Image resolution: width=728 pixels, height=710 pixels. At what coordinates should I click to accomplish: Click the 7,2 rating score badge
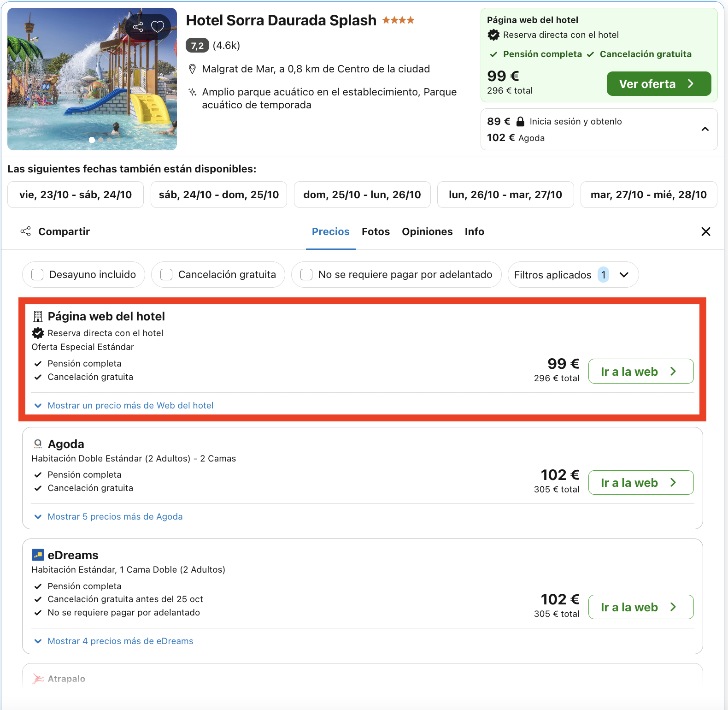coord(197,45)
